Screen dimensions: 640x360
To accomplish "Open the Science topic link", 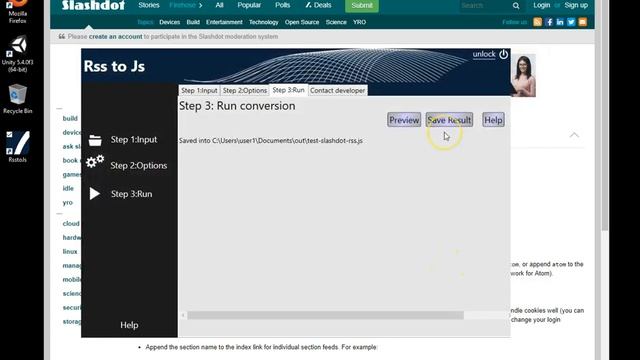I will click(x=336, y=22).
